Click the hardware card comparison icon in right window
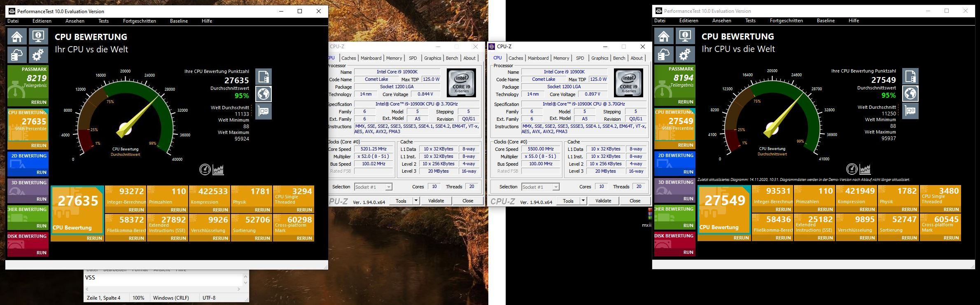This screenshot has height=305, width=980. pos(910,111)
